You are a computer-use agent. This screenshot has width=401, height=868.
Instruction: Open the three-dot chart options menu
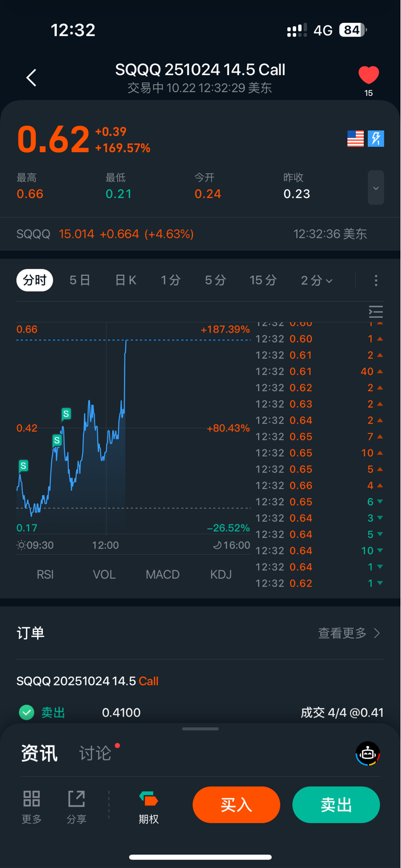pyautogui.click(x=376, y=280)
